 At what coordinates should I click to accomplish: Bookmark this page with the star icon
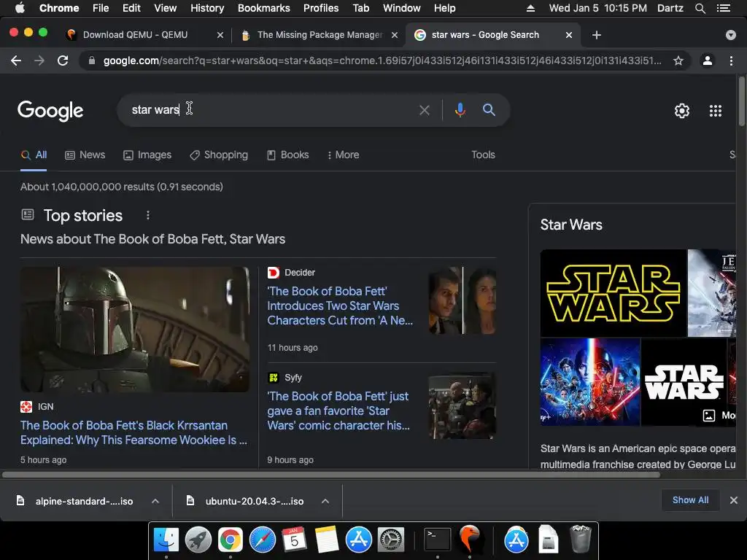[x=678, y=61]
